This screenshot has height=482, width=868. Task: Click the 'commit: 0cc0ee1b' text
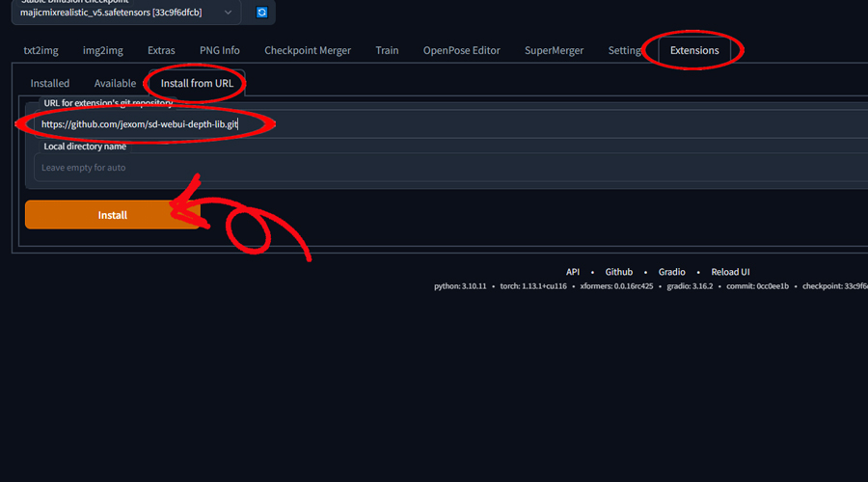tap(758, 286)
